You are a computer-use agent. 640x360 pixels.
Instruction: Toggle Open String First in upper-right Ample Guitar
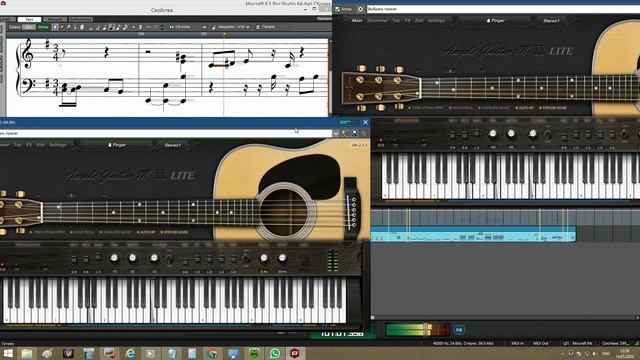(x=426, y=108)
